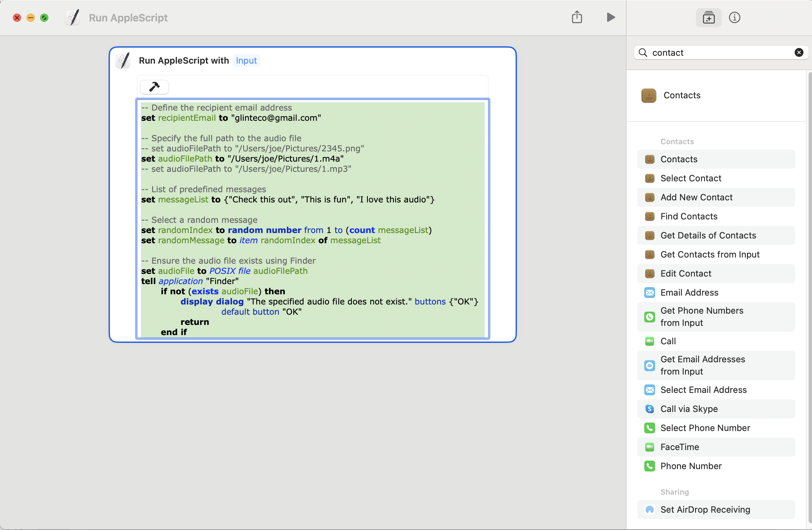Click the "end if" line
The width and height of the screenshot is (812, 530).
coord(174,333)
